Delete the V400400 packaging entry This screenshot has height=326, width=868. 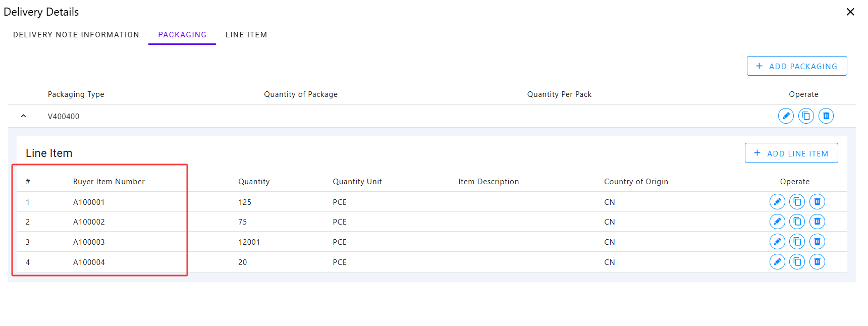(x=826, y=116)
